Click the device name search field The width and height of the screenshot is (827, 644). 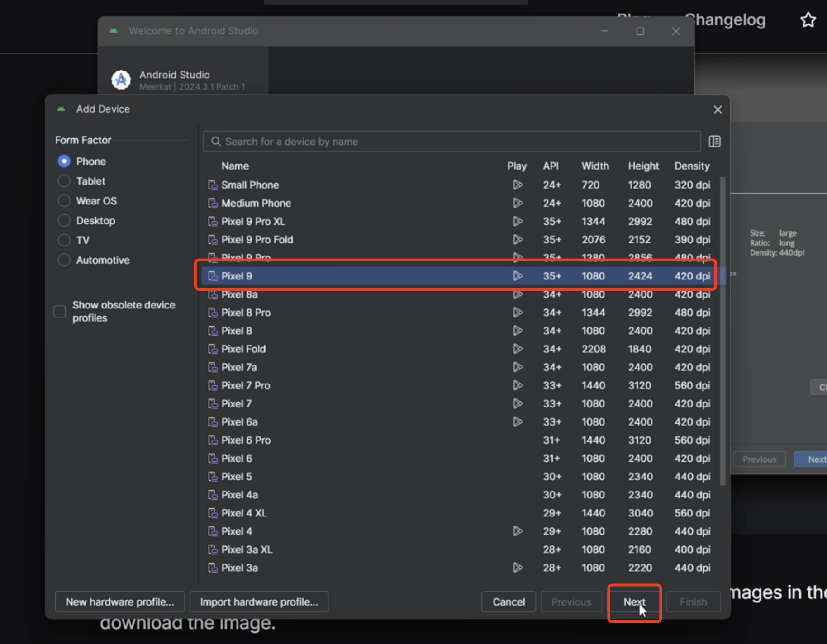[x=452, y=142]
